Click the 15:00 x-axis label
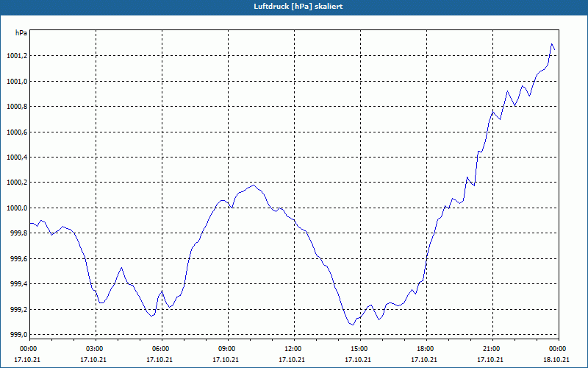Image resolution: width=588 pixels, height=368 pixels. (358, 349)
